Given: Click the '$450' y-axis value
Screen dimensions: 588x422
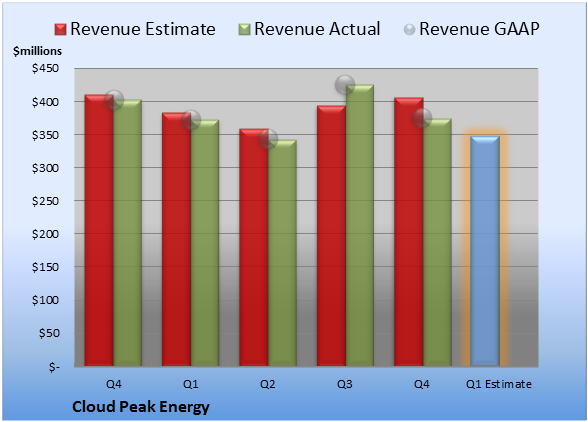Looking at the screenshot, I should point(45,68).
